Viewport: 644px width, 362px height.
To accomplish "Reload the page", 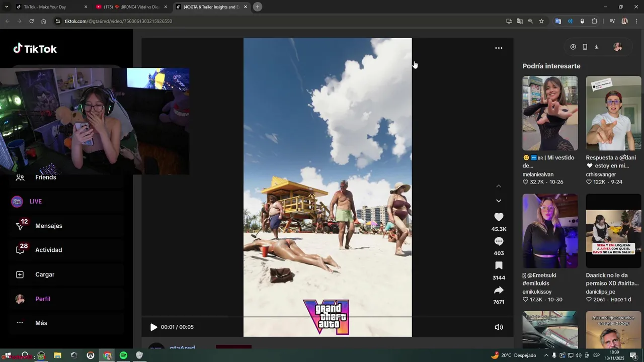I will coord(31,21).
